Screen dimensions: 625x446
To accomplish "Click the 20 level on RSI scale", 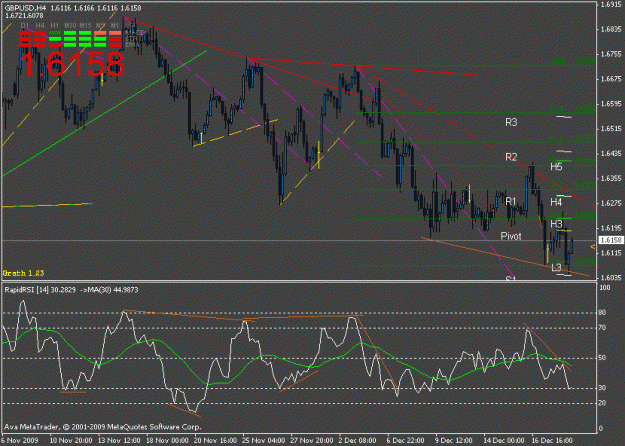I will coord(603,403).
